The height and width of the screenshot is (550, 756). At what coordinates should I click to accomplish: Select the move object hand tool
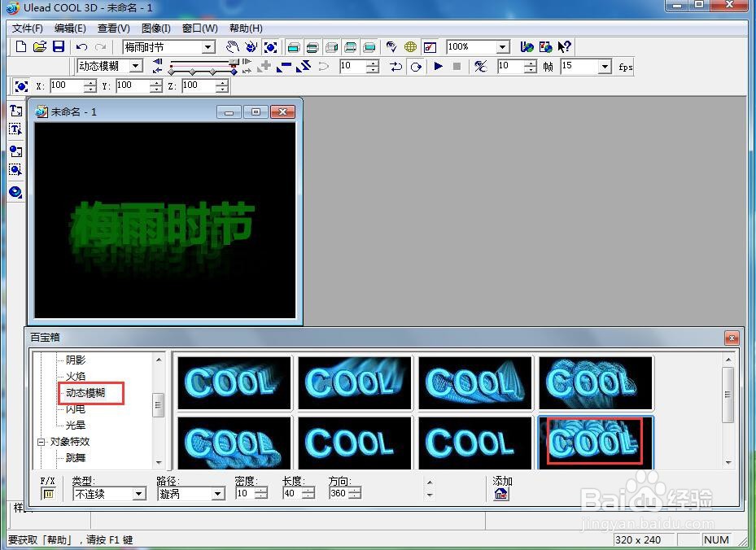point(233,46)
